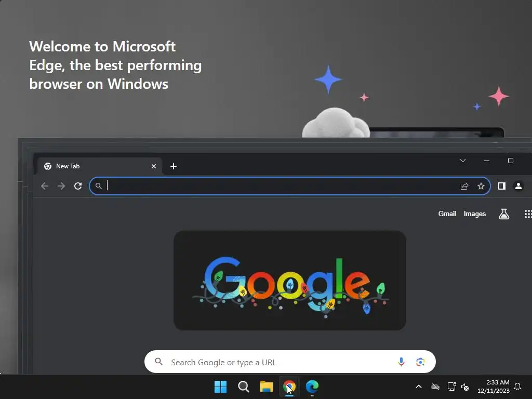Open the muted volume tray icon
The height and width of the screenshot is (399, 532).
(465, 387)
